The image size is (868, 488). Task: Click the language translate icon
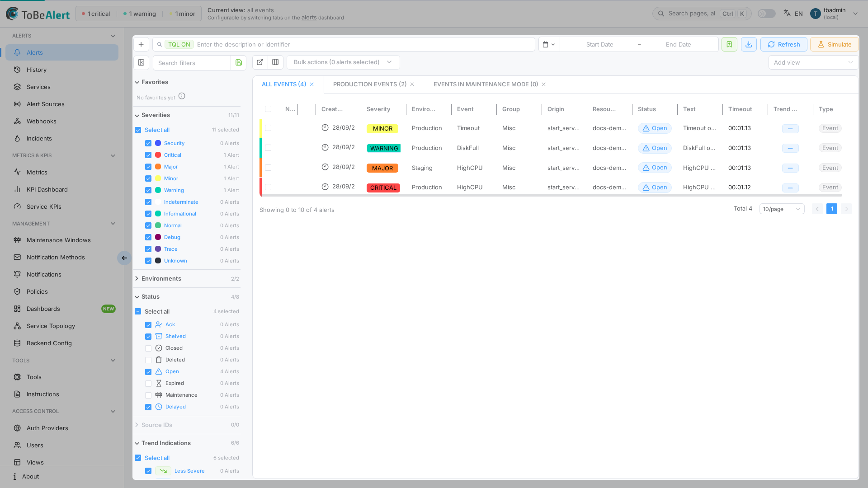[787, 13]
